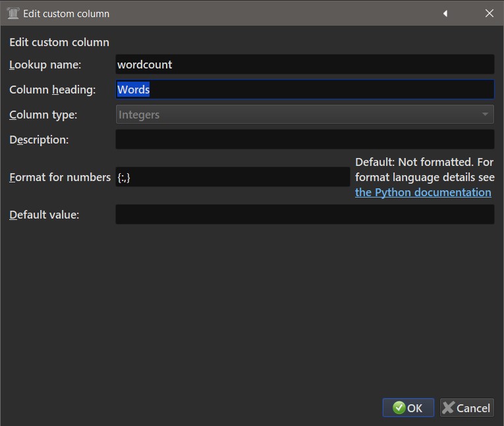This screenshot has width=504, height=426.
Task: Click the "Lookup name:" label
Action: [45, 65]
